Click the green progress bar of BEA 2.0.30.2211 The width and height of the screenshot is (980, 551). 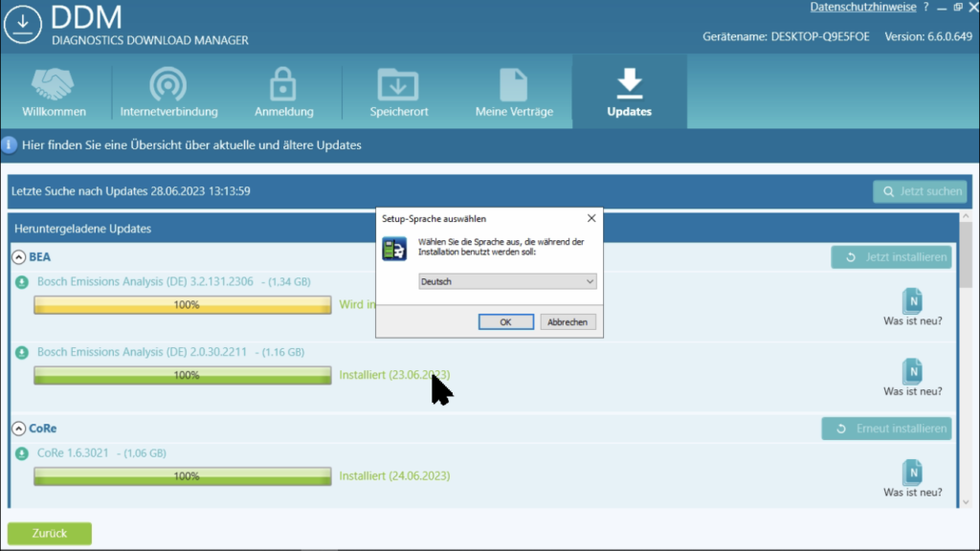(183, 375)
